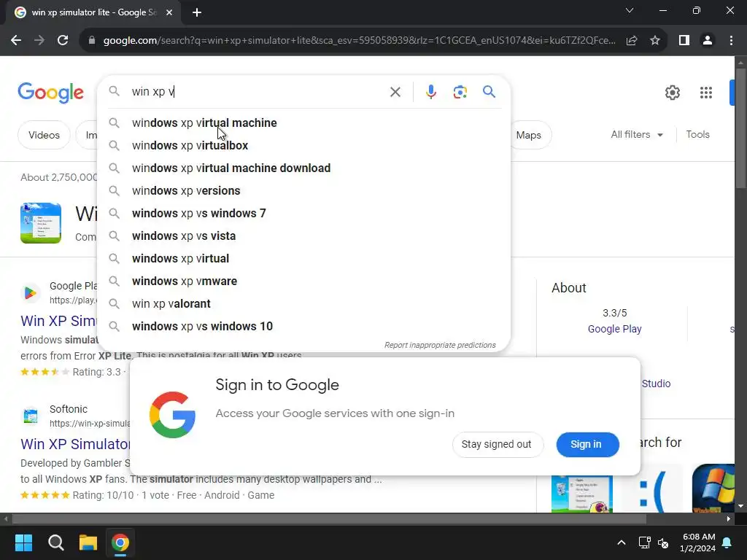This screenshot has height=560, width=747.
Task: Choose suggestion windows xp virtual machine
Action: point(303,122)
